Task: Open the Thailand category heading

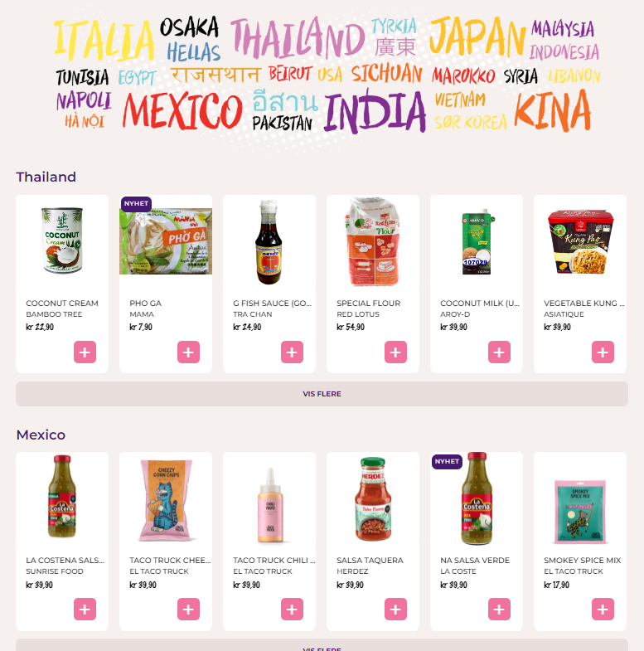Action: pyautogui.click(x=46, y=177)
